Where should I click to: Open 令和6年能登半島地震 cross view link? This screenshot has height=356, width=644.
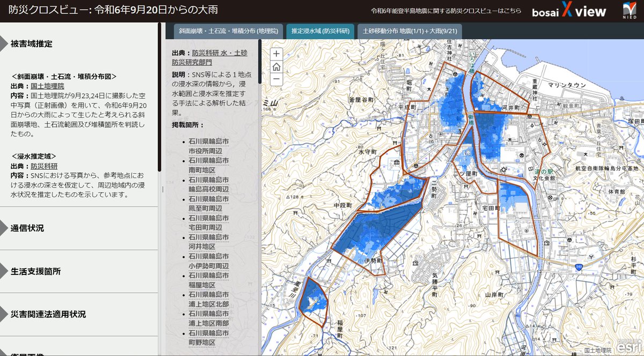click(x=446, y=11)
